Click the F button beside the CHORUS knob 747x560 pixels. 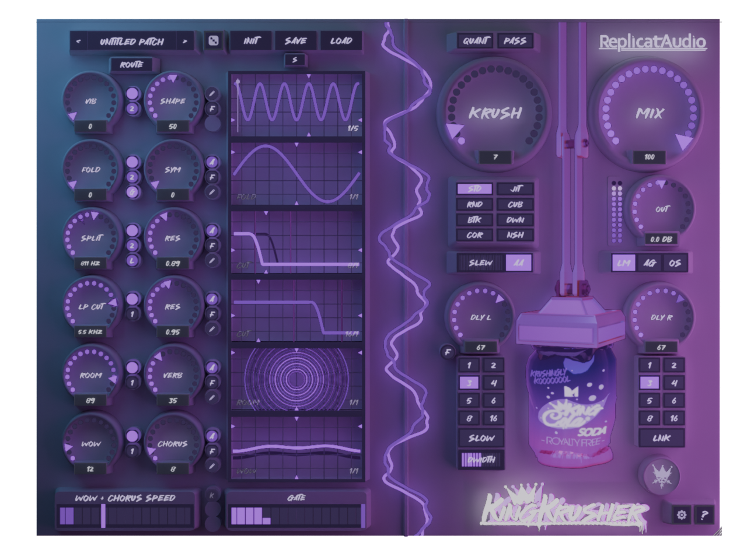[212, 451]
